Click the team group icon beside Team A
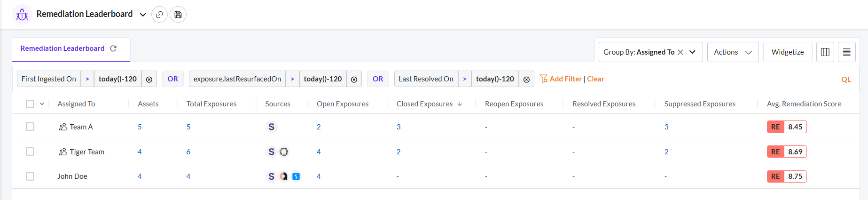The image size is (868, 200). [63, 127]
